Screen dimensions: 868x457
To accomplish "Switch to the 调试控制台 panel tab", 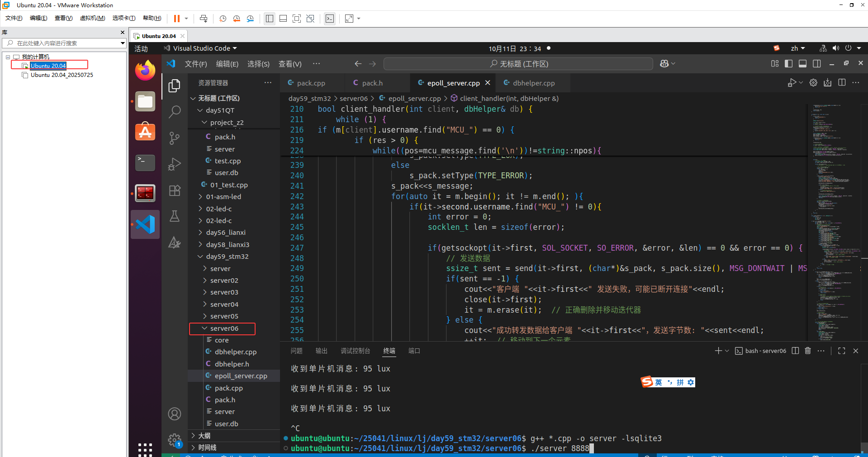I will click(356, 351).
